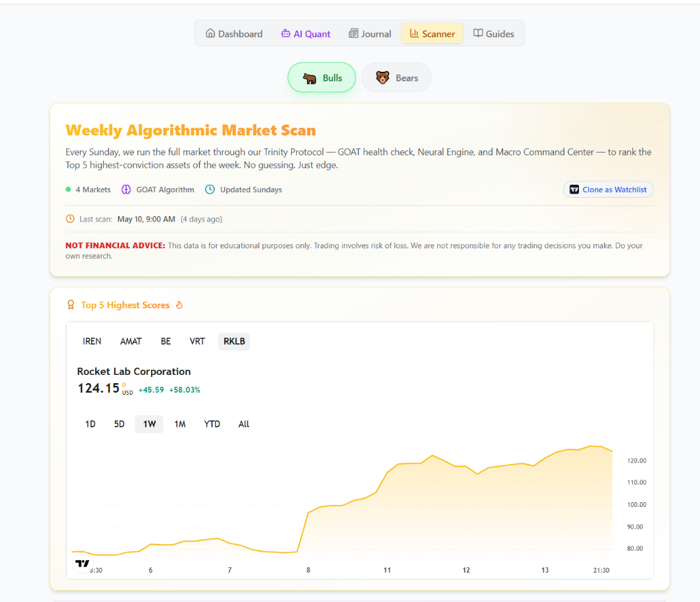Click Rocket Lab Corporation title
The image size is (700, 602).
(x=134, y=371)
